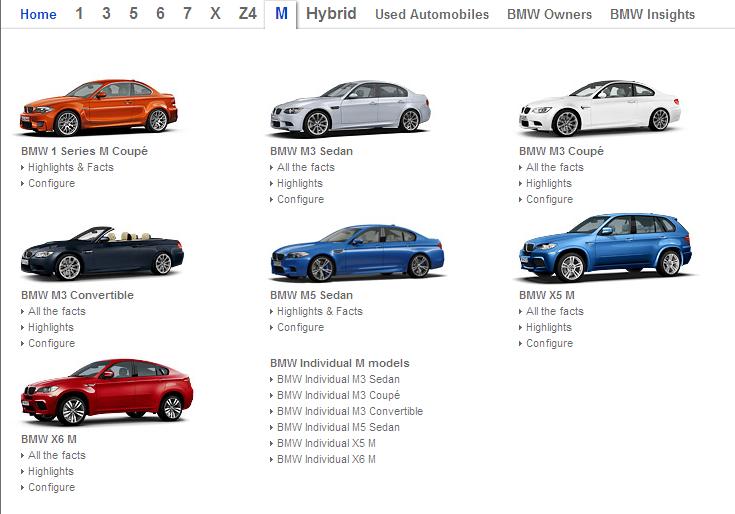This screenshot has height=514, width=735.
Task: Go to the Home tab
Action: (x=38, y=15)
